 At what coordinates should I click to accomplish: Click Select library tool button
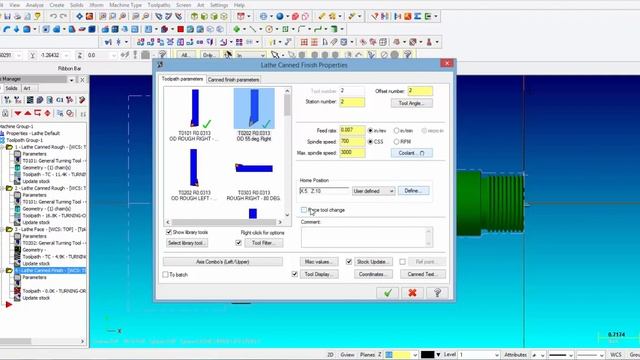click(x=187, y=243)
